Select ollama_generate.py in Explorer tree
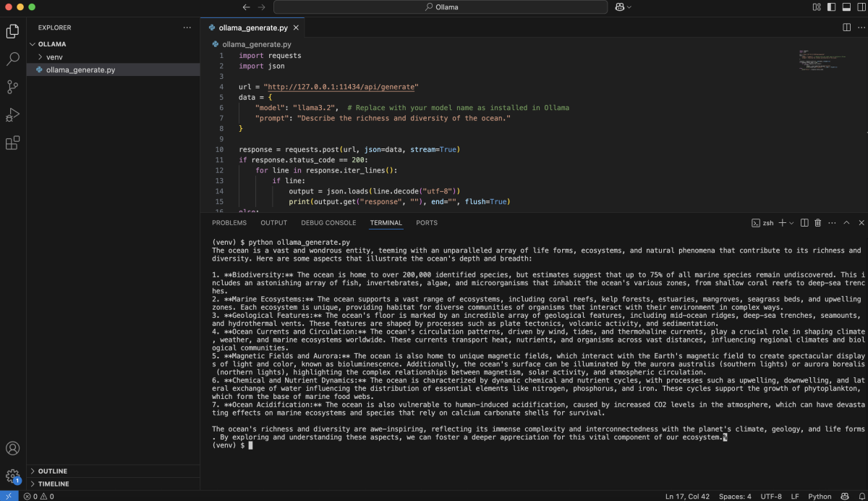Screen dimensions: 868x501 tap(113, 70)
